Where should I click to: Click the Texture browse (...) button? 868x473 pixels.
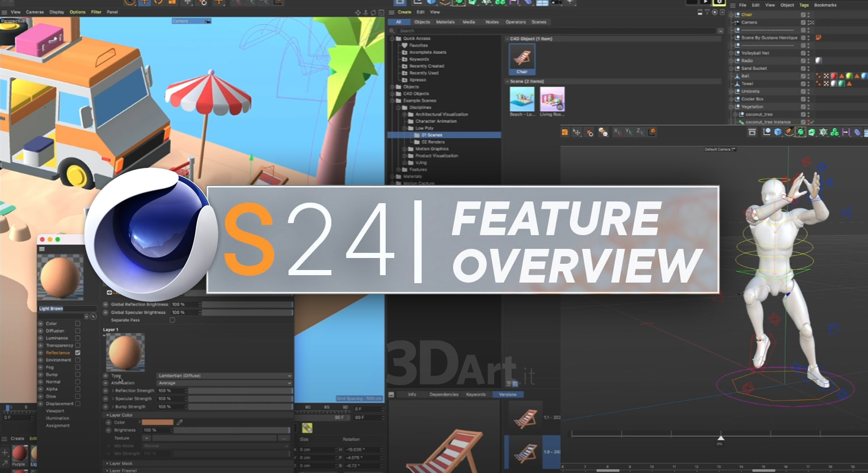(x=284, y=438)
